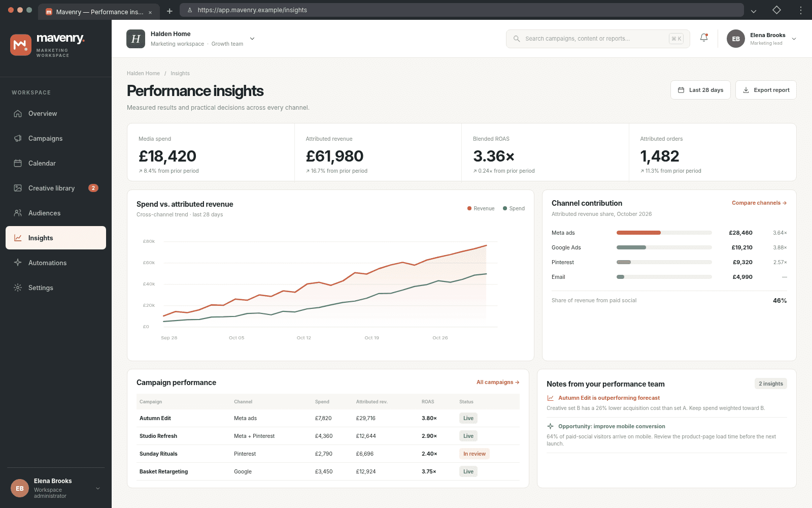Expand sidebar Workspace administrator profile chevron
812x508 pixels.
coord(98,489)
